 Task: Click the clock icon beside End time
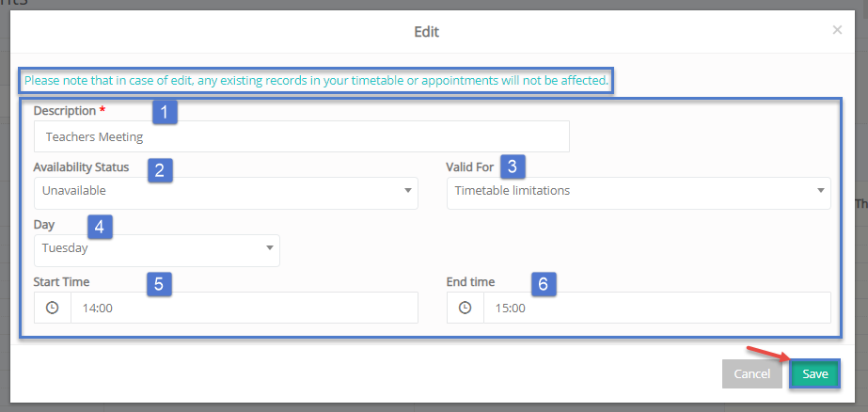click(x=466, y=308)
